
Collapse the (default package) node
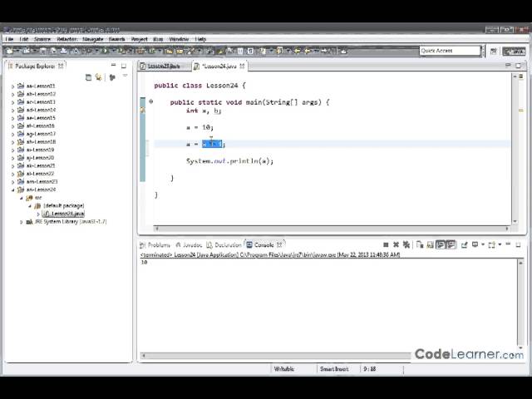click(30, 205)
